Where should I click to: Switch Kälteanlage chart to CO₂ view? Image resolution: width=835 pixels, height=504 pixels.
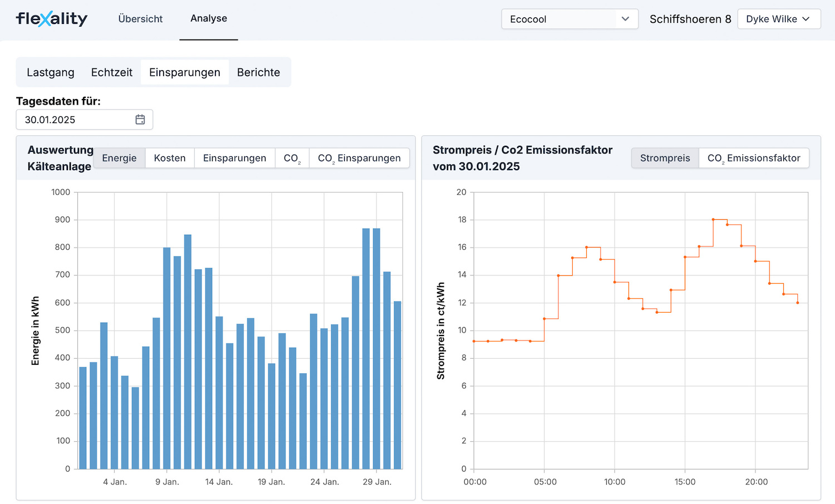[x=292, y=158]
